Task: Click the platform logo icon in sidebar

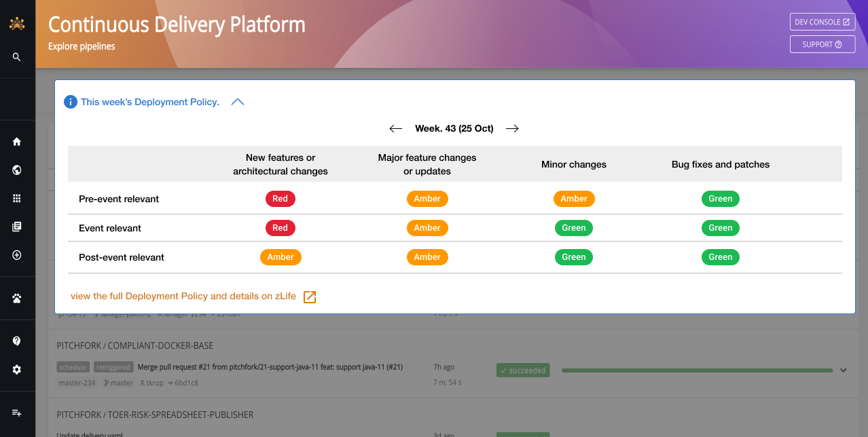Action: (17, 24)
